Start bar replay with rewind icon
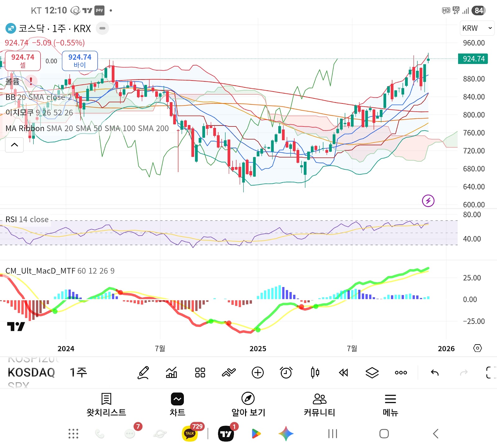This screenshot has width=497, height=448. [344, 373]
